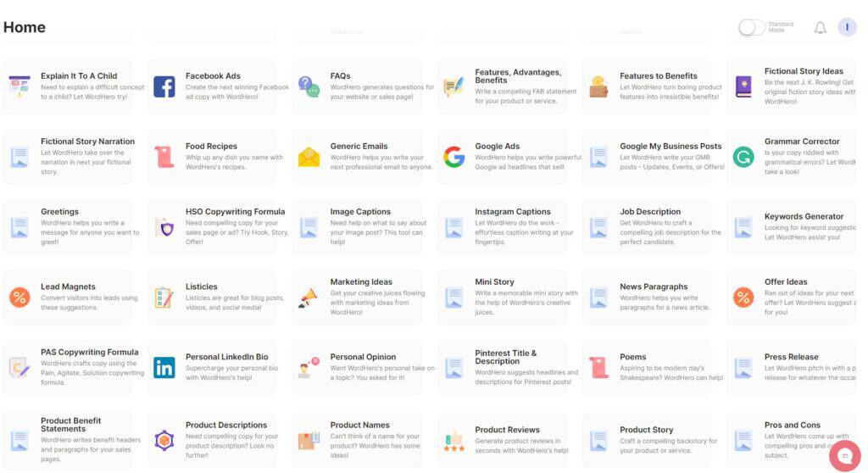This screenshot has width=868, height=473.
Task: Click the Home page heading
Action: pyautogui.click(x=25, y=27)
